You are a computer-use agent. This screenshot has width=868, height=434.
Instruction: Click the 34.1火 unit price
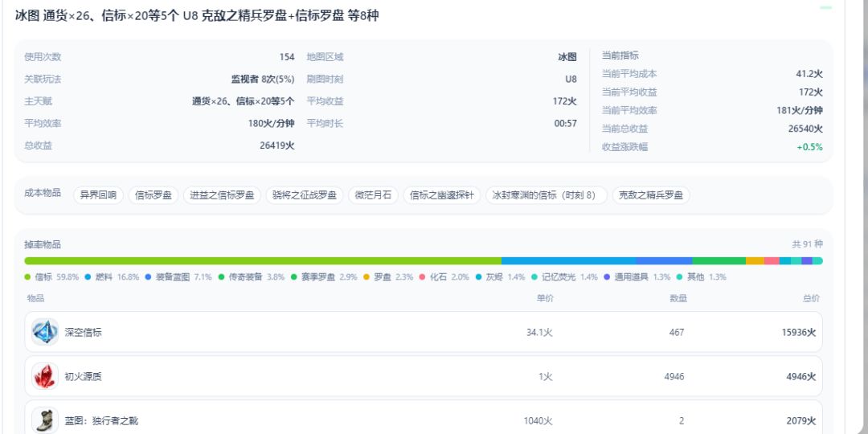[540, 333]
